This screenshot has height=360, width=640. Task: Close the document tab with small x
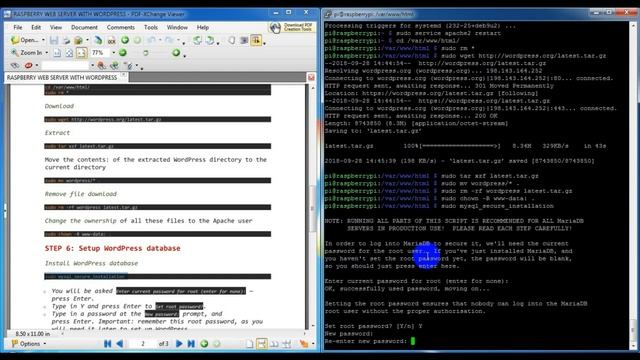tap(124, 76)
